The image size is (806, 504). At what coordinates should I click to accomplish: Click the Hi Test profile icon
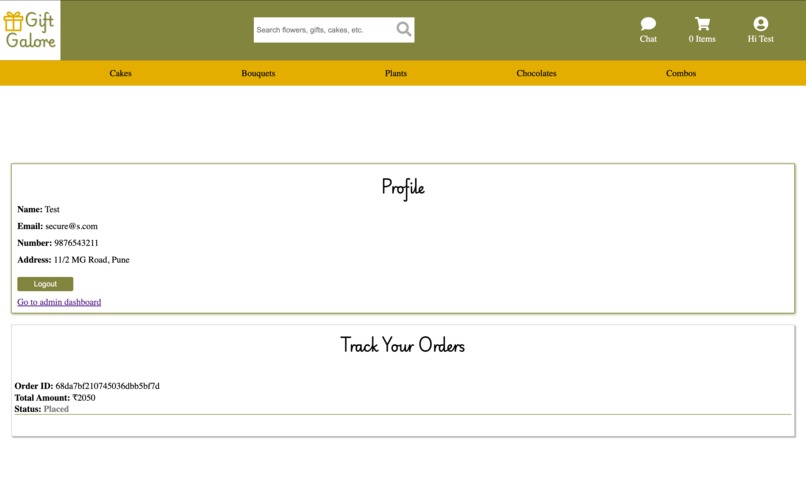click(x=761, y=24)
